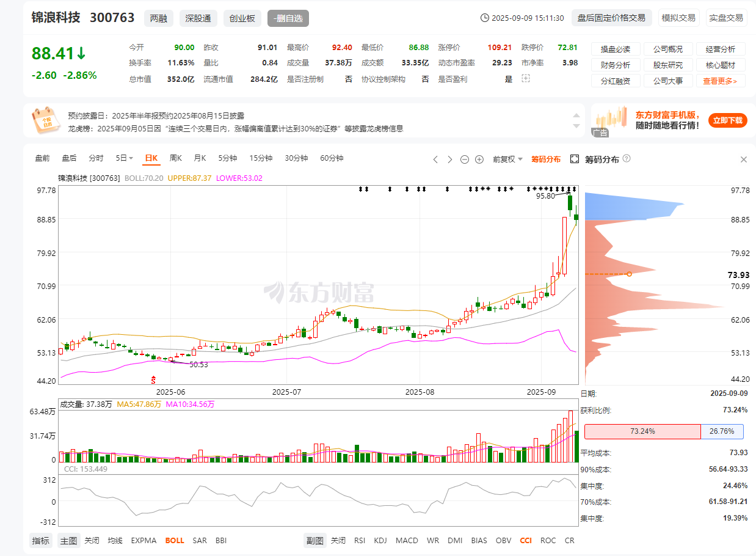
Task: Toggle 筹码分布 orange chart option
Action: tap(546, 159)
